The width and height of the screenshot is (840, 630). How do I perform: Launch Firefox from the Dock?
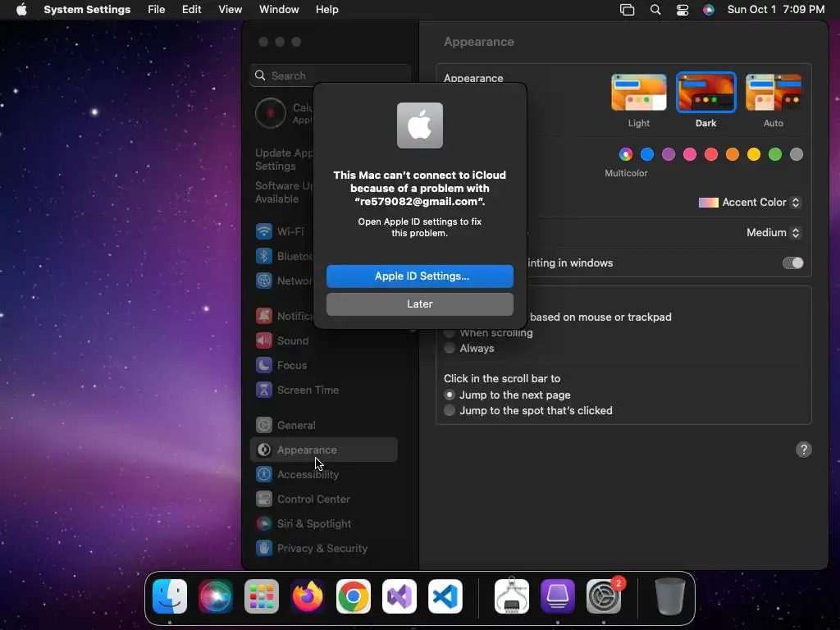[308, 596]
